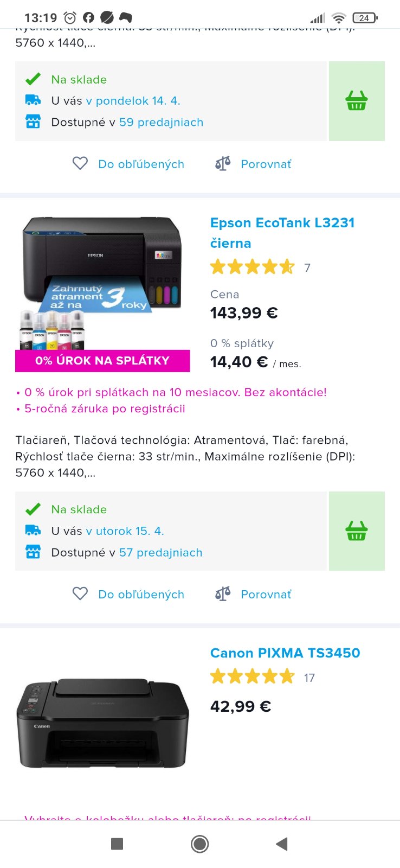Open the Epson EcoTank L3231 čierna title
400x868 pixels.
282,233
